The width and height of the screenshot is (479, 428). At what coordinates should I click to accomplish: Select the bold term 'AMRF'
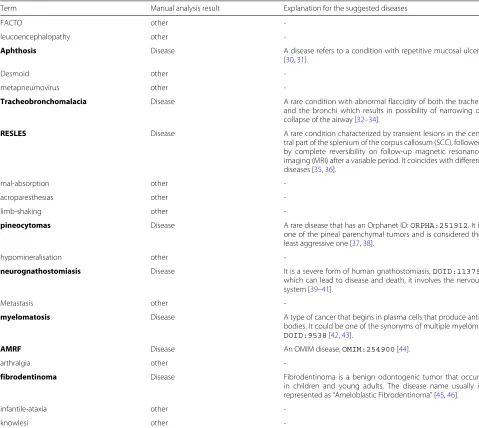tap(11, 349)
